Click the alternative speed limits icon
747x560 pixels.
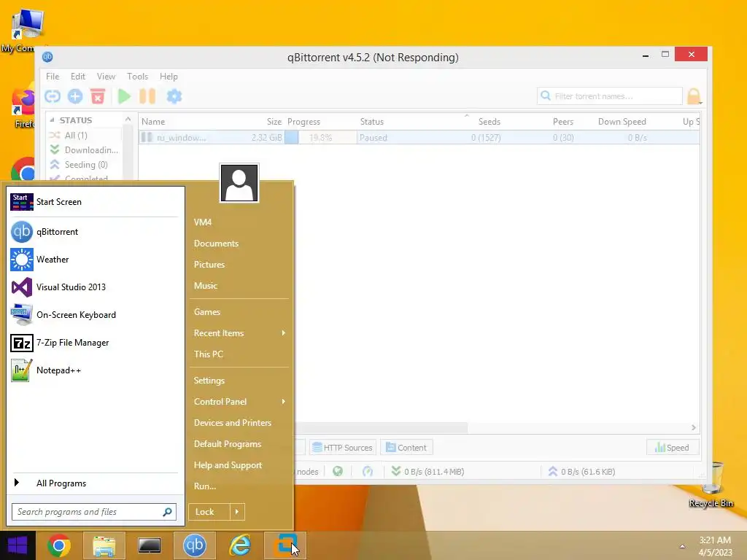tap(368, 472)
